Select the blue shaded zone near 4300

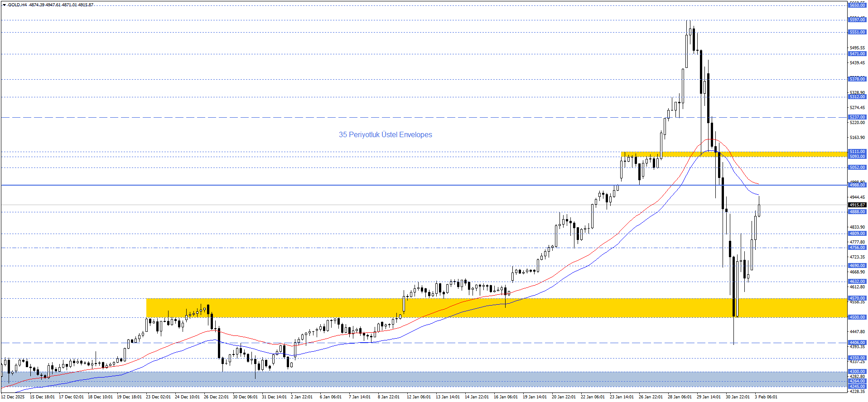tap(424, 380)
